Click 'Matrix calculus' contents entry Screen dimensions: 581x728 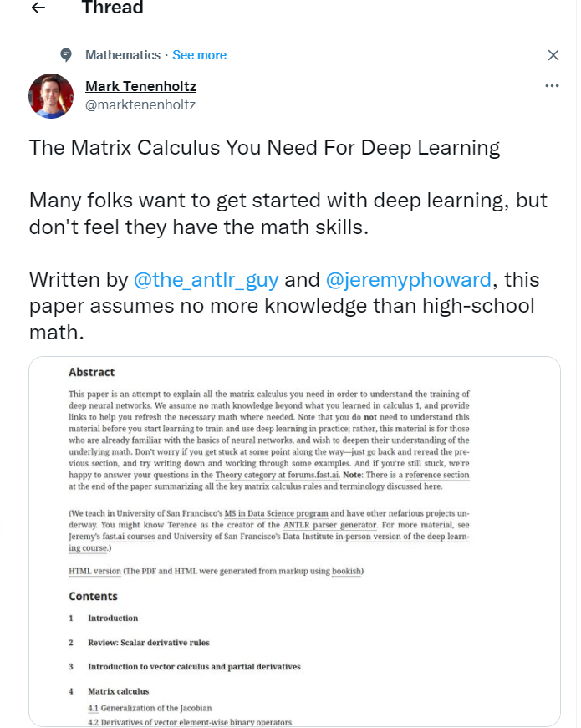(118, 691)
